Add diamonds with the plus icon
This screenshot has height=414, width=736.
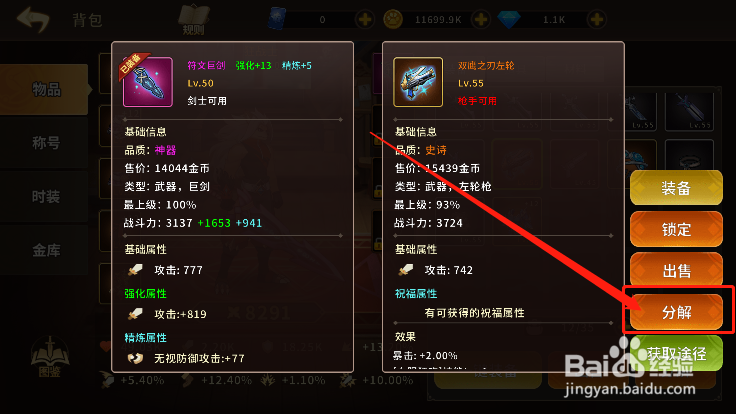pyautogui.click(x=597, y=20)
